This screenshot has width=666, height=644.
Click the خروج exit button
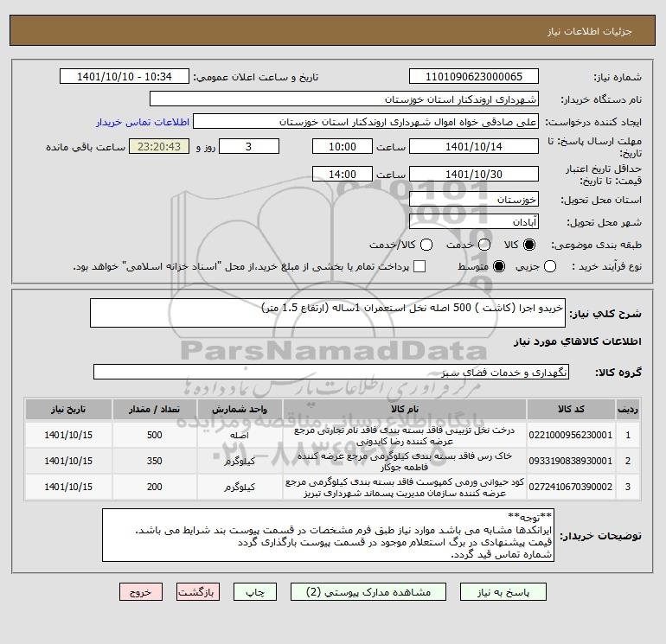point(141,592)
